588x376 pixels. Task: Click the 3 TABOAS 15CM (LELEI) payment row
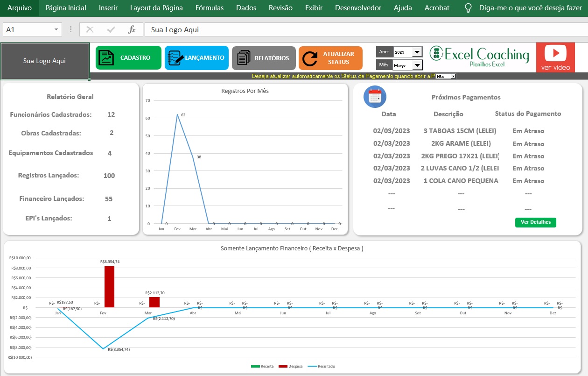coord(460,131)
